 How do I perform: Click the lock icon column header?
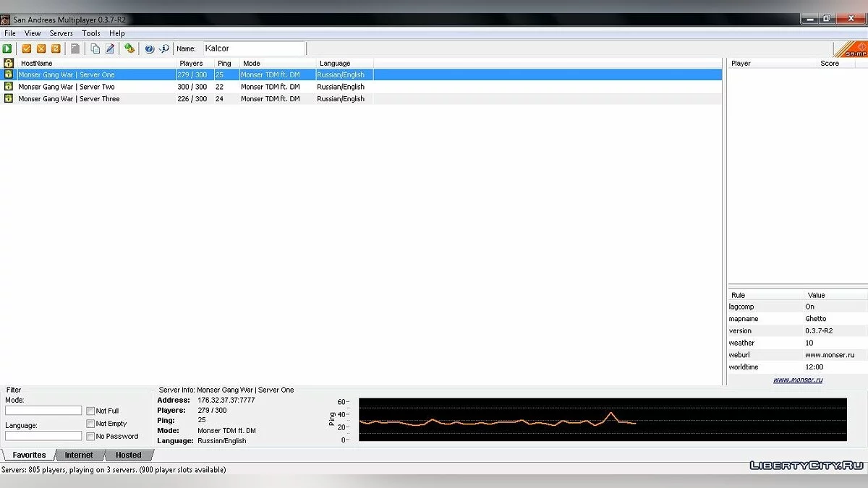(9, 63)
